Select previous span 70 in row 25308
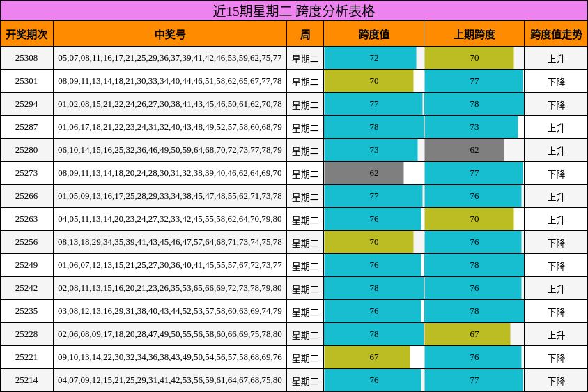This screenshot has height=392, width=588. click(x=469, y=58)
